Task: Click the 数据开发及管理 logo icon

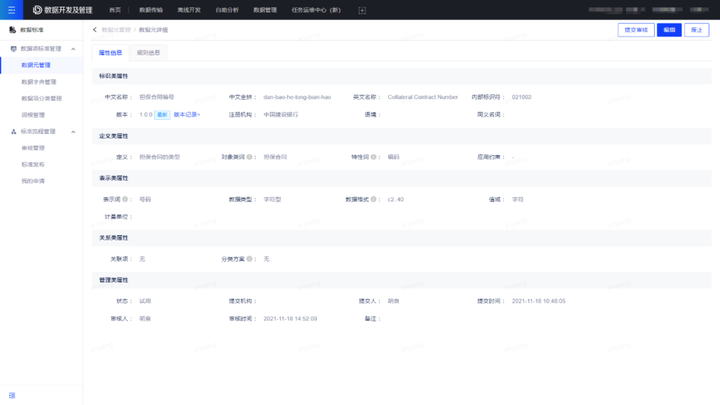Action: [37, 10]
